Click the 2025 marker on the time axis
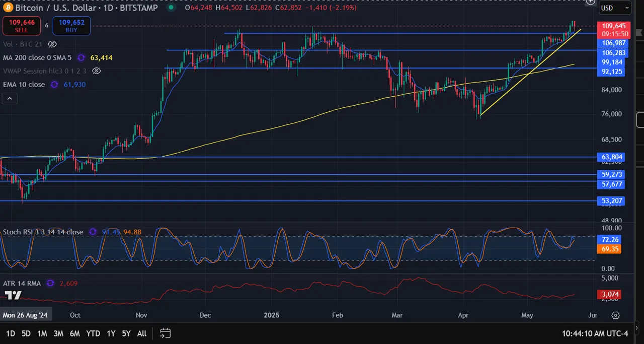The height and width of the screenshot is (344, 644). click(x=272, y=315)
